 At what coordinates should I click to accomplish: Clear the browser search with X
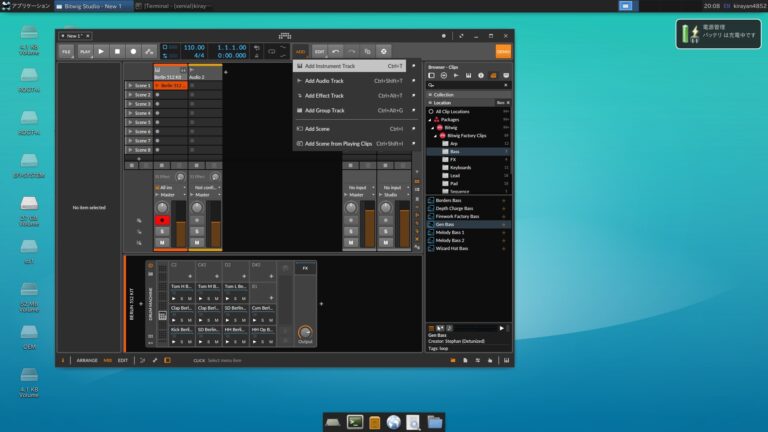tap(506, 85)
